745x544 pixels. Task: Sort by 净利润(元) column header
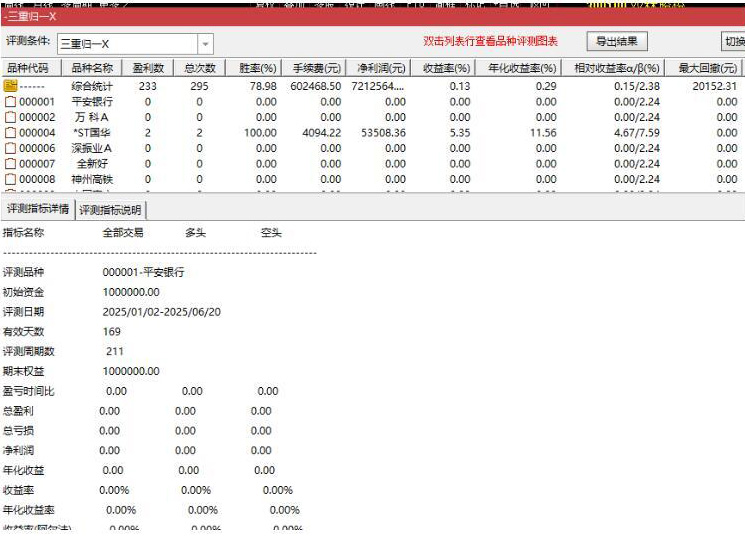pyautogui.click(x=378, y=68)
